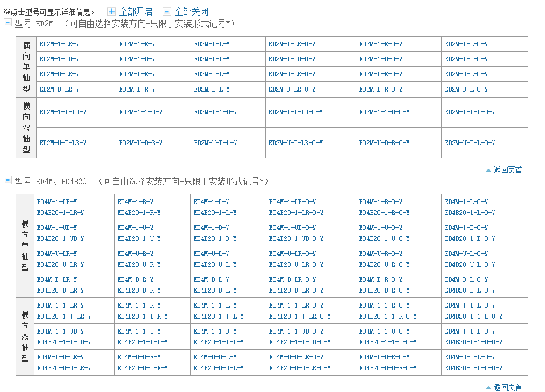This screenshot has height=392, width=545.
Task: Collapse the 型号 ED4M、ED4B20 section minus icon
Action: [7, 181]
